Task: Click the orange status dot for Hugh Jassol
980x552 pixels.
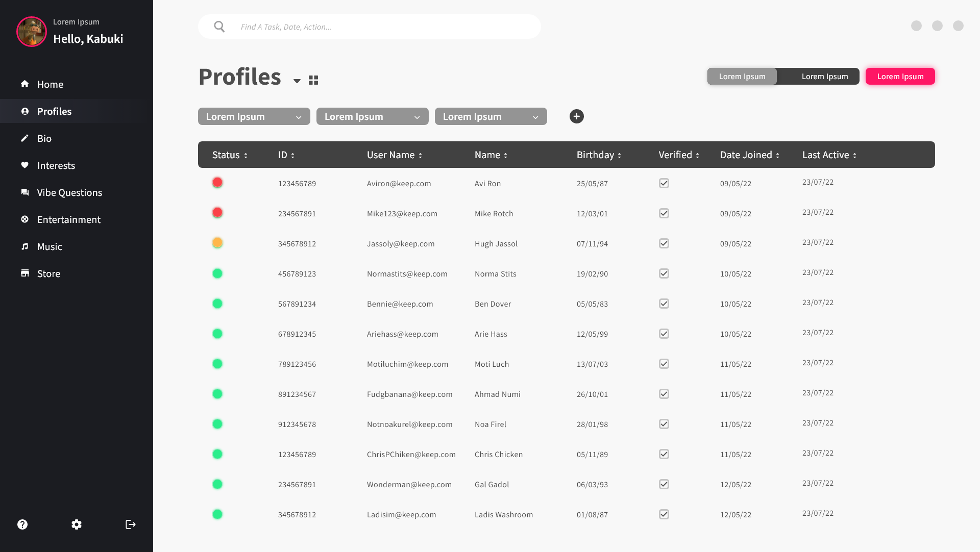Action: pos(217,243)
